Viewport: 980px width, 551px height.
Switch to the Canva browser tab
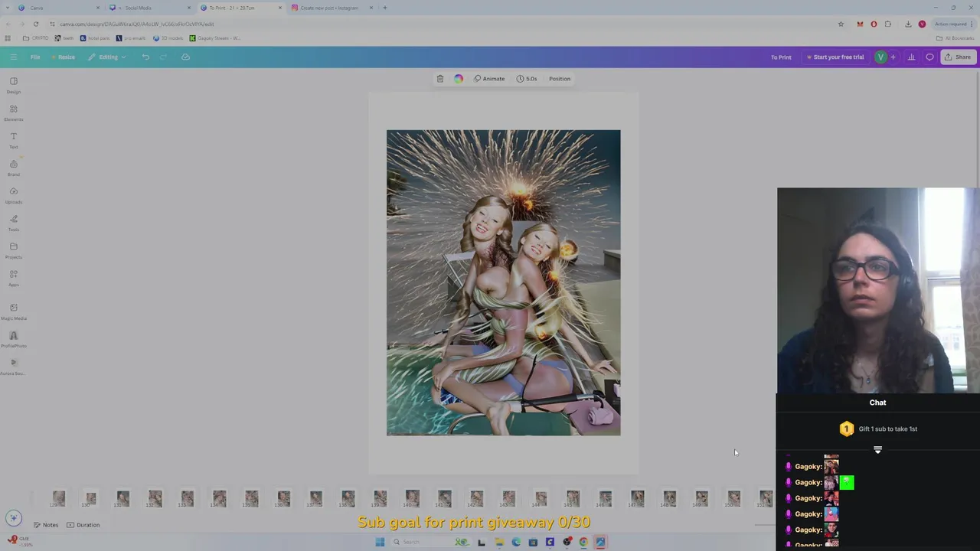(57, 8)
